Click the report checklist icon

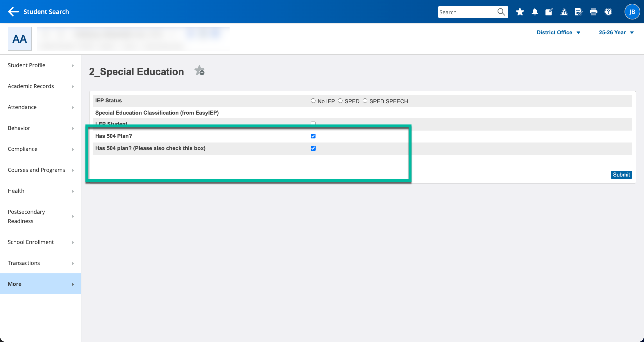click(578, 12)
